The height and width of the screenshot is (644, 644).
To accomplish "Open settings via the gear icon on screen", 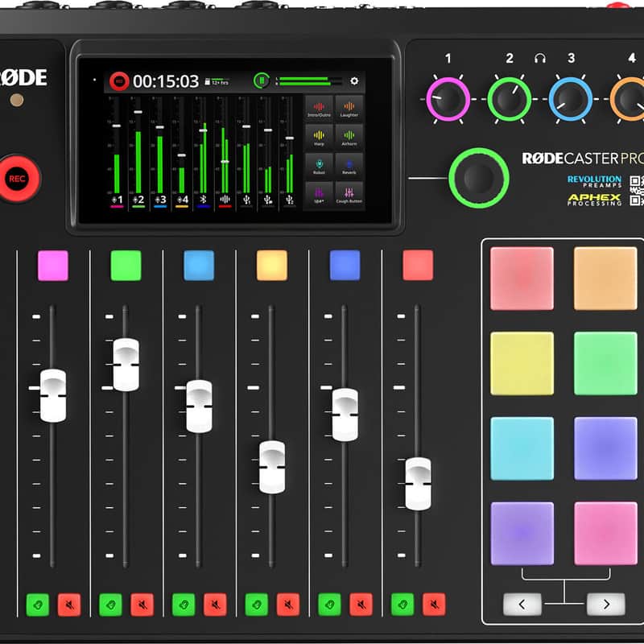I will 354,81.
